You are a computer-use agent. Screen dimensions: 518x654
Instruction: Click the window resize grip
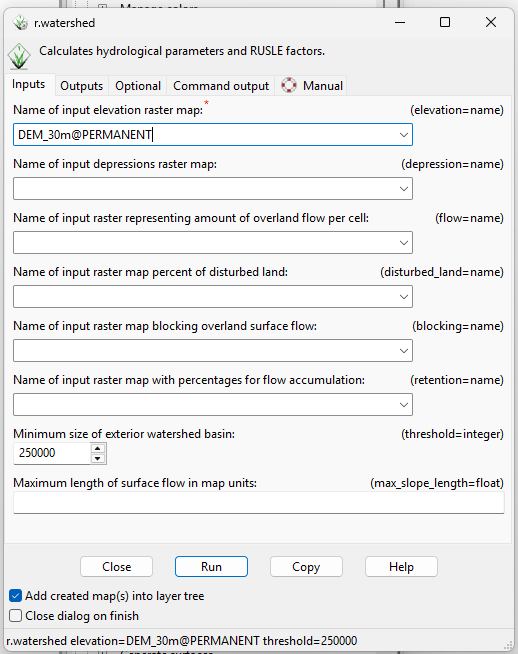(x=508, y=645)
